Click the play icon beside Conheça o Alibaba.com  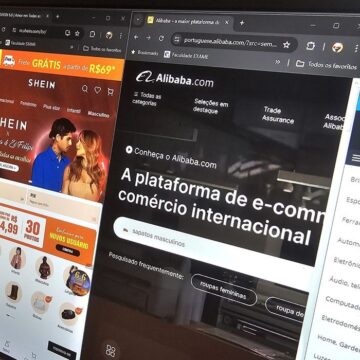coord(129,149)
